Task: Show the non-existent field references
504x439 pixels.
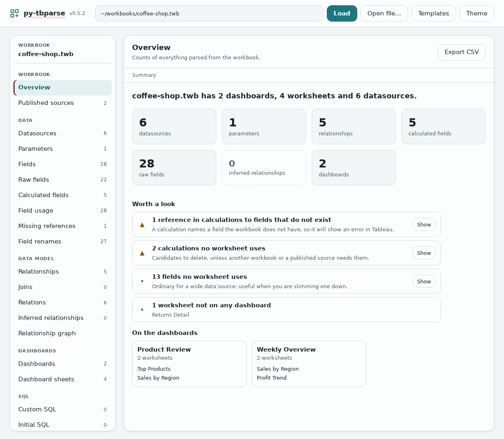Action: pyautogui.click(x=424, y=224)
